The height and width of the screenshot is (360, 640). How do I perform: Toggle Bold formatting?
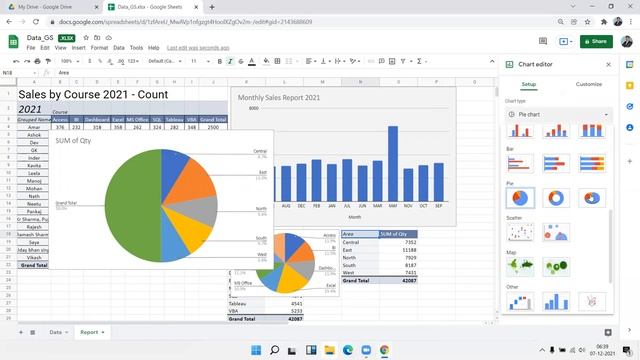[x=220, y=61]
